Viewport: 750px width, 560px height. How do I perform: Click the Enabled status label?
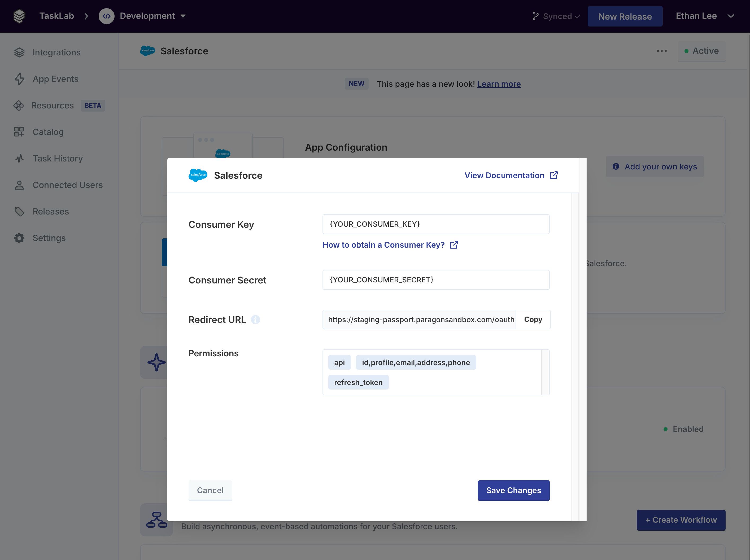pyautogui.click(x=688, y=429)
